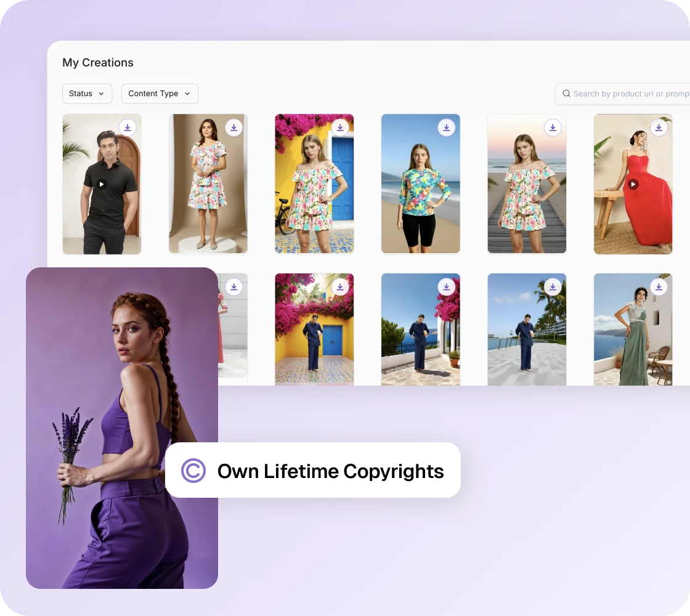The width and height of the screenshot is (690, 616).
Task: Download the man in black polo creation
Action: [128, 128]
